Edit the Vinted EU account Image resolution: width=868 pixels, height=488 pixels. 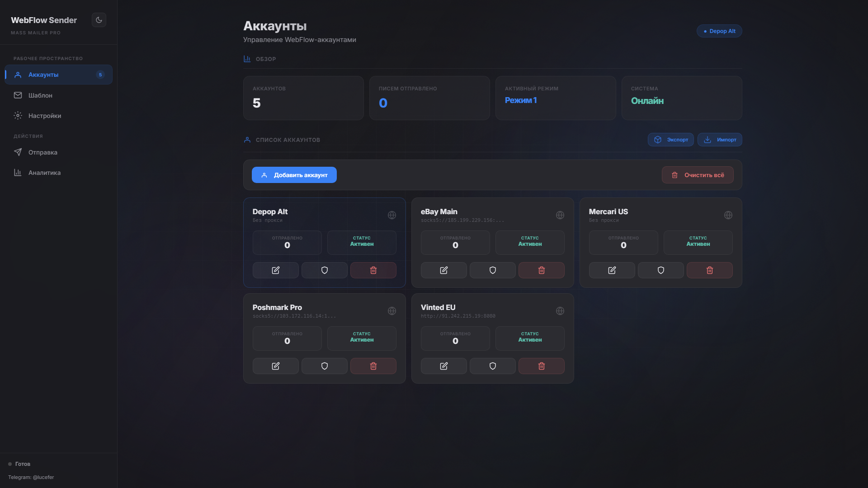(x=443, y=366)
